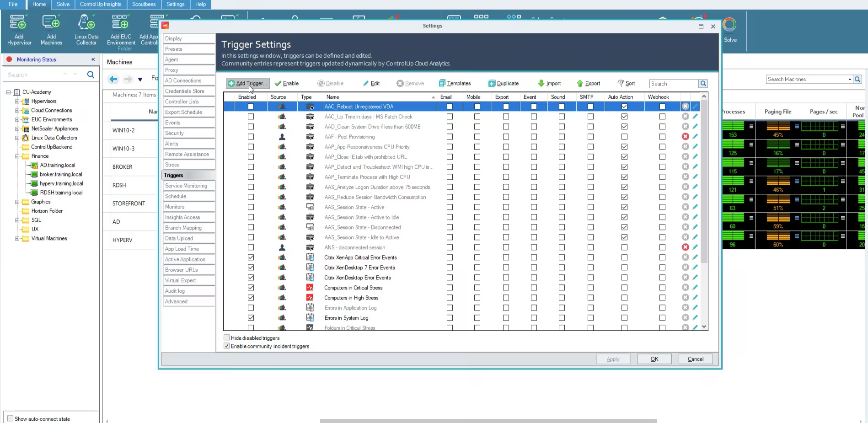The height and width of the screenshot is (423, 868).
Task: Click the Add Trigger toolbar button
Action: [247, 83]
